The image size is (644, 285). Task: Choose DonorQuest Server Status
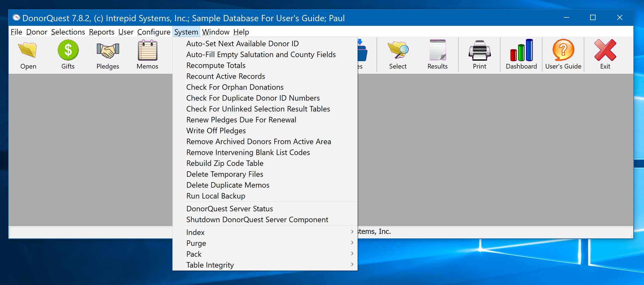pos(265,209)
